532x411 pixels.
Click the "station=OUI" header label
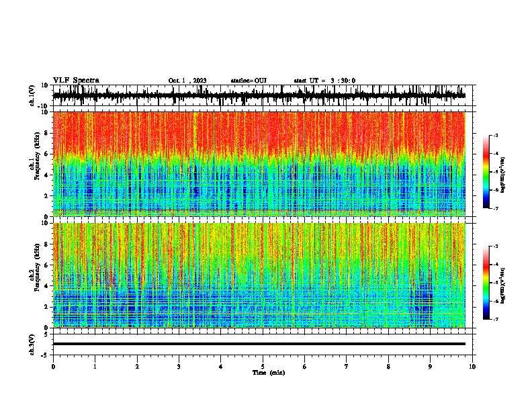[249, 81]
